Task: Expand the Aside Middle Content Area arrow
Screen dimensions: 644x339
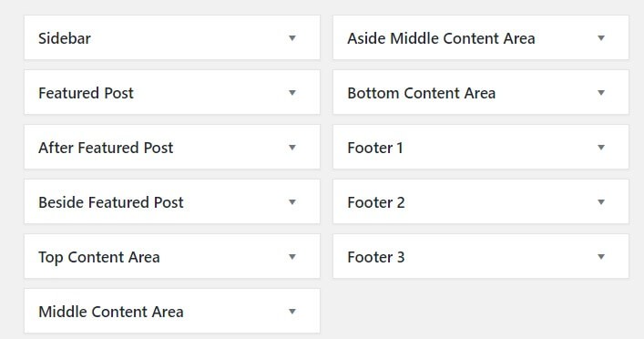Action: (601, 38)
